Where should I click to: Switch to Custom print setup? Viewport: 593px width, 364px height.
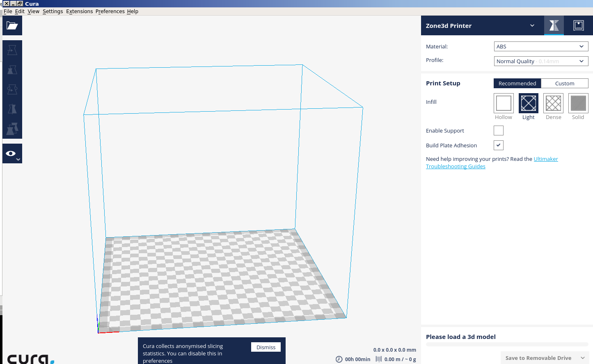tap(565, 83)
